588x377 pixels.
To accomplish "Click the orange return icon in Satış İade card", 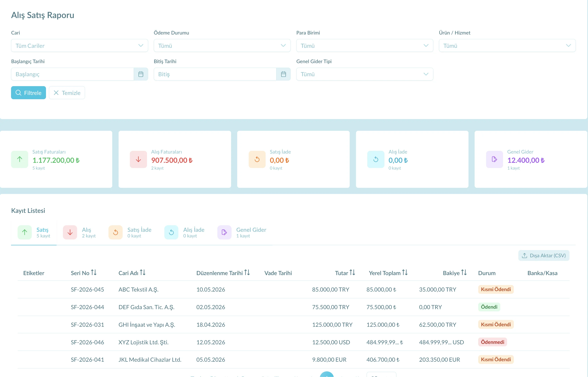I will [x=257, y=159].
